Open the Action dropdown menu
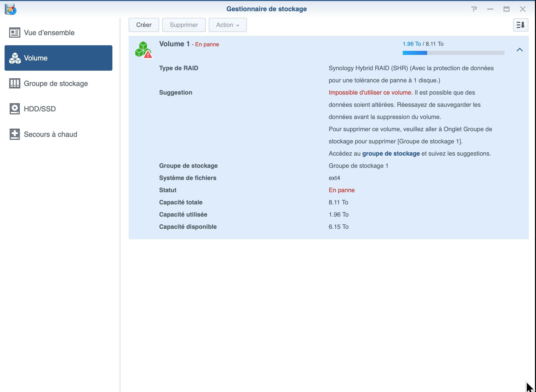536x392 pixels. click(228, 25)
